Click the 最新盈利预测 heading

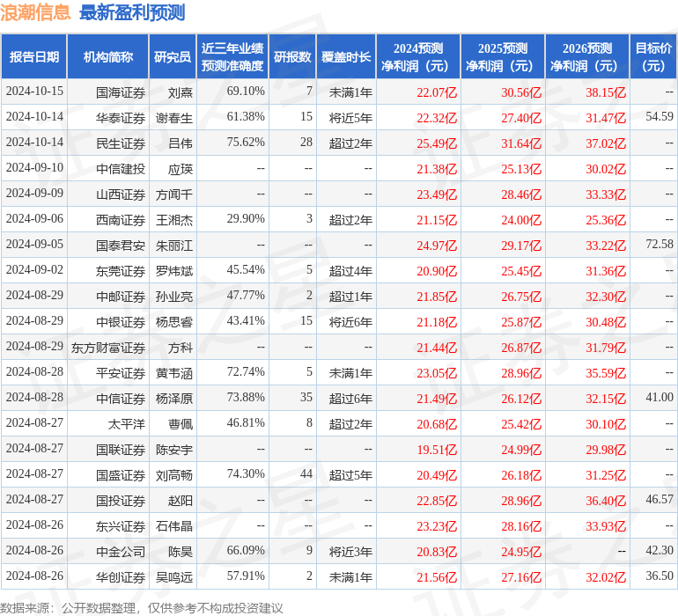[132, 12]
